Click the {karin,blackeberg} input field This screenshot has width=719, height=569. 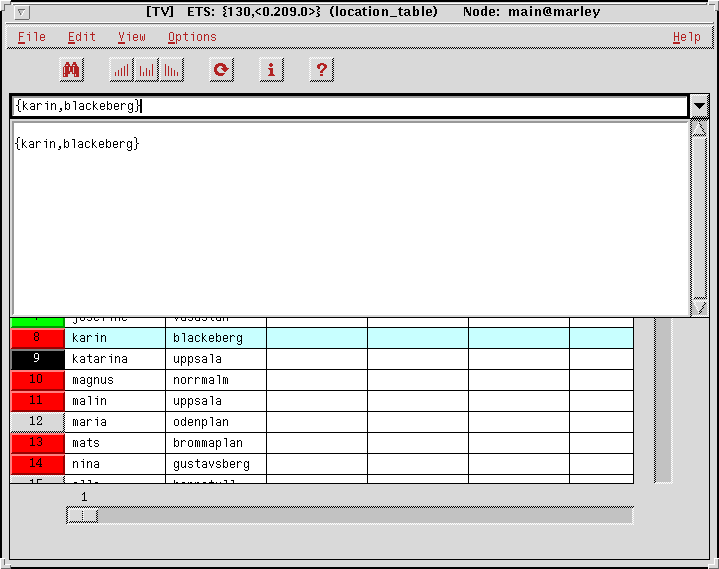point(349,106)
